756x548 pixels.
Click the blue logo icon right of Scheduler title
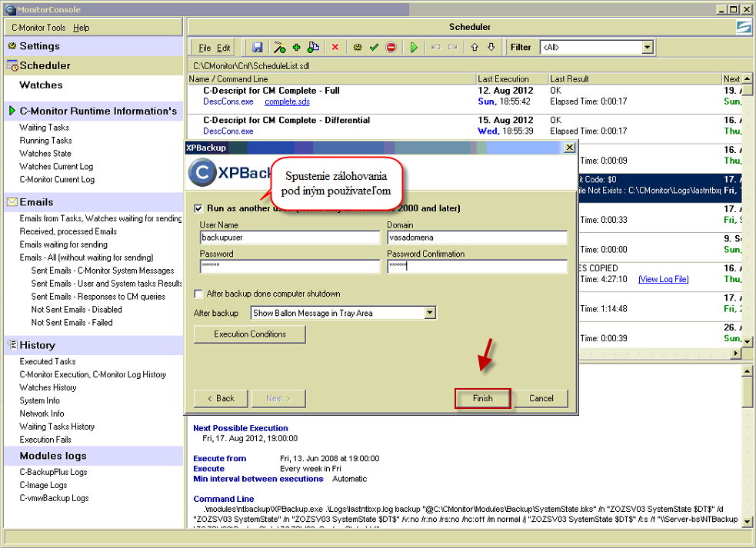(744, 27)
